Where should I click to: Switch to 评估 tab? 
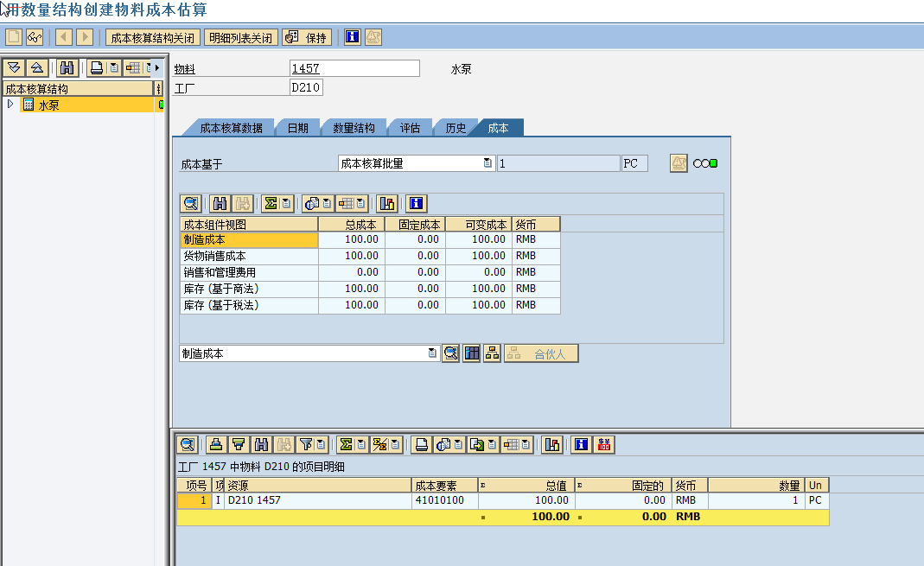tap(411, 128)
